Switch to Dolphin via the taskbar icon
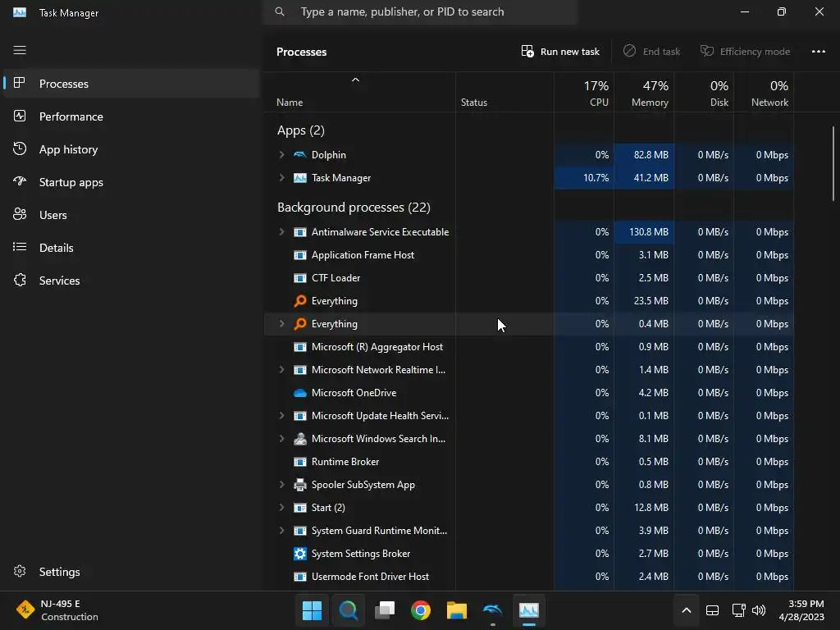840x630 pixels. point(493,610)
